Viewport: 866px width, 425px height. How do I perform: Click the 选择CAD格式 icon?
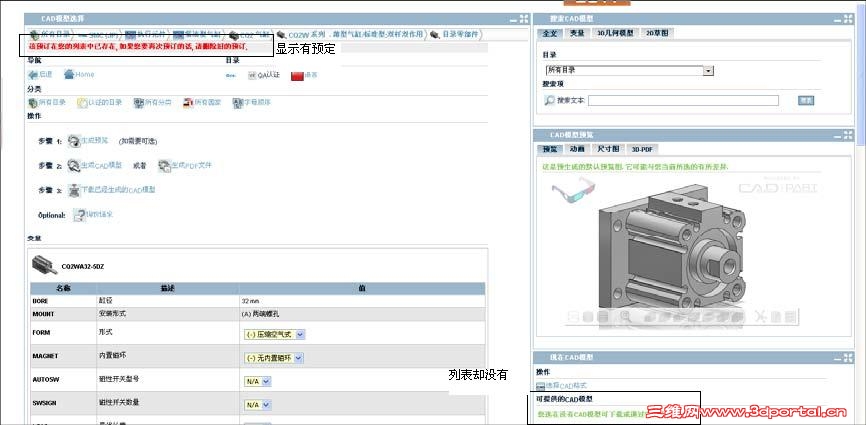(x=541, y=386)
